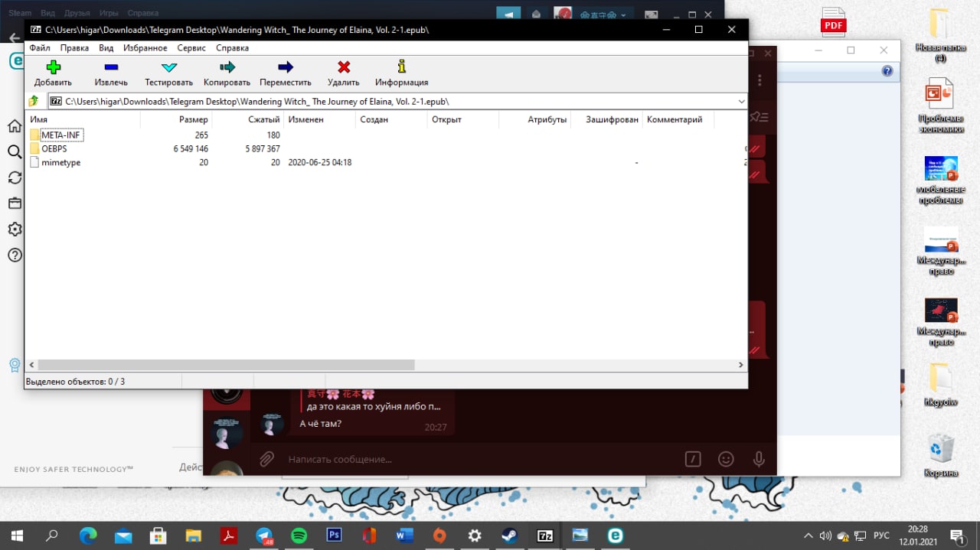Viewport: 980px width, 550px height.
Task: Open the emoji picker in Telegram
Action: [x=726, y=459]
